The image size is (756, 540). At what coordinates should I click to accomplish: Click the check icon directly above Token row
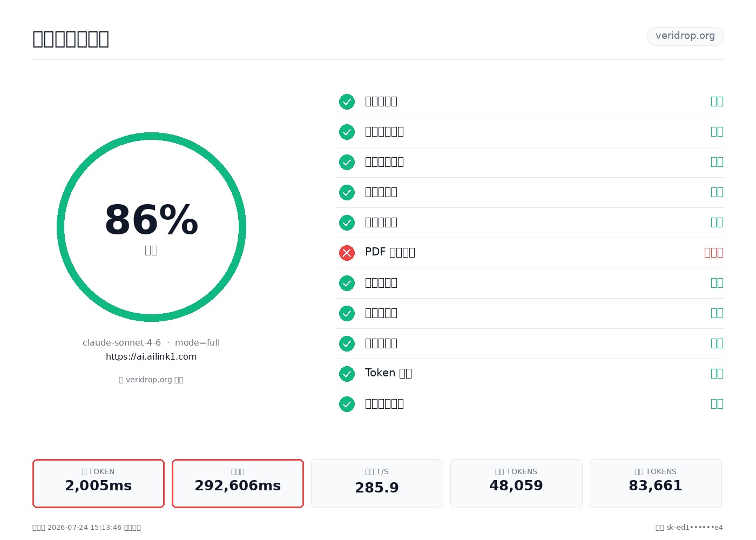(347, 343)
